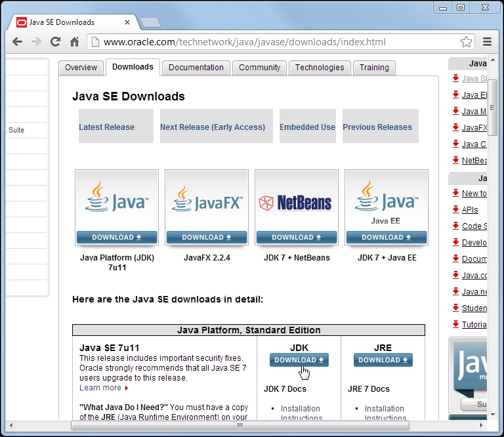Click the horizontal scrollbar right arrow
Viewport: 504px width, 437px height.
click(481, 425)
